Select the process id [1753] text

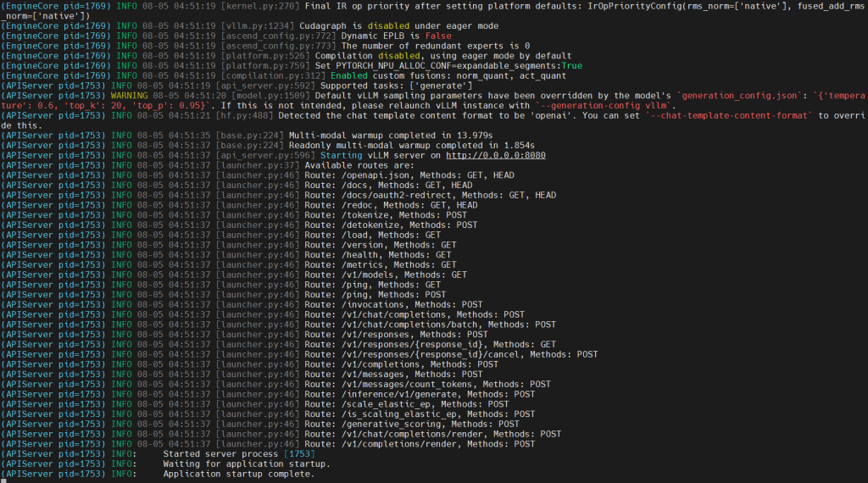[299, 454]
